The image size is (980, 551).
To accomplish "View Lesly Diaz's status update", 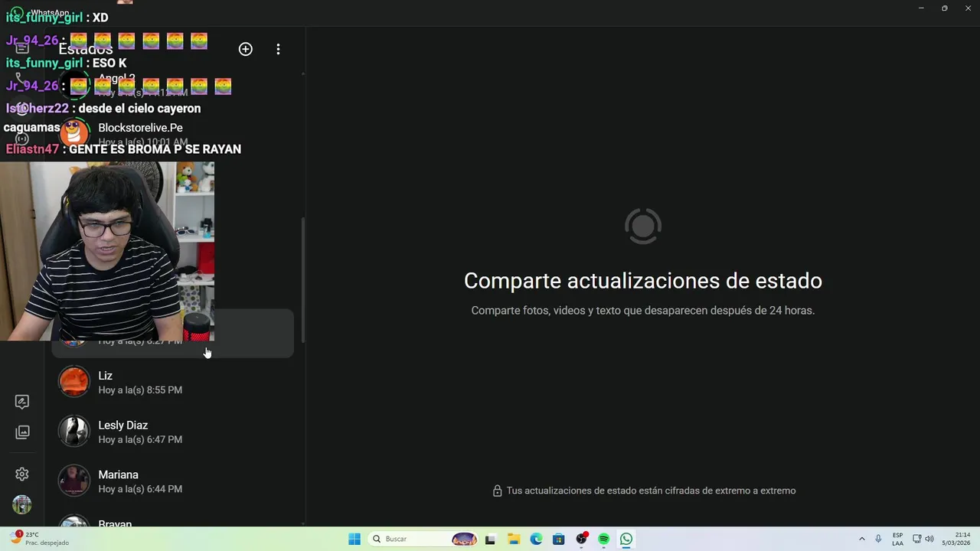I will (x=173, y=432).
